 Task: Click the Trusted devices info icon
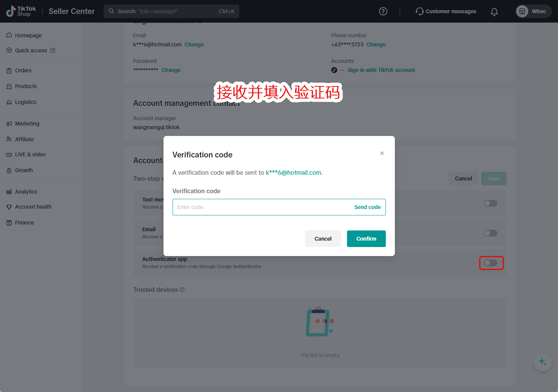coord(182,290)
